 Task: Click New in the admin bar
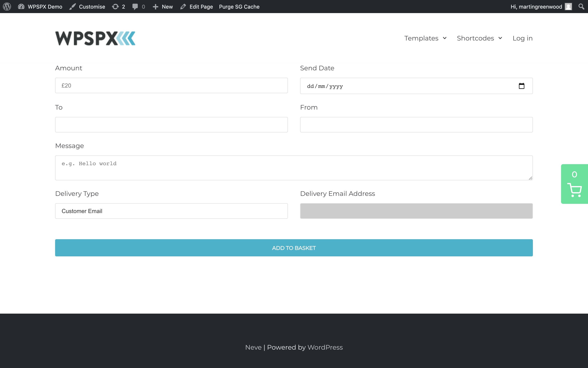point(163,7)
